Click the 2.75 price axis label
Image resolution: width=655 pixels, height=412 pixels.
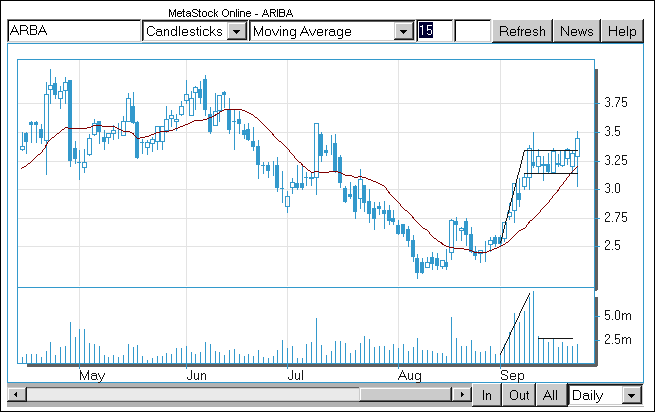[x=616, y=217]
